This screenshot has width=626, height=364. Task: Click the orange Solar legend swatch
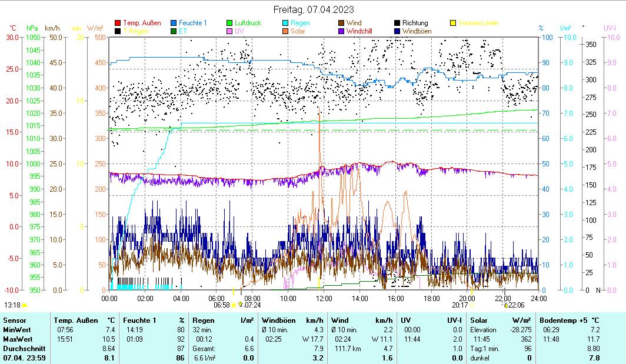click(x=285, y=31)
